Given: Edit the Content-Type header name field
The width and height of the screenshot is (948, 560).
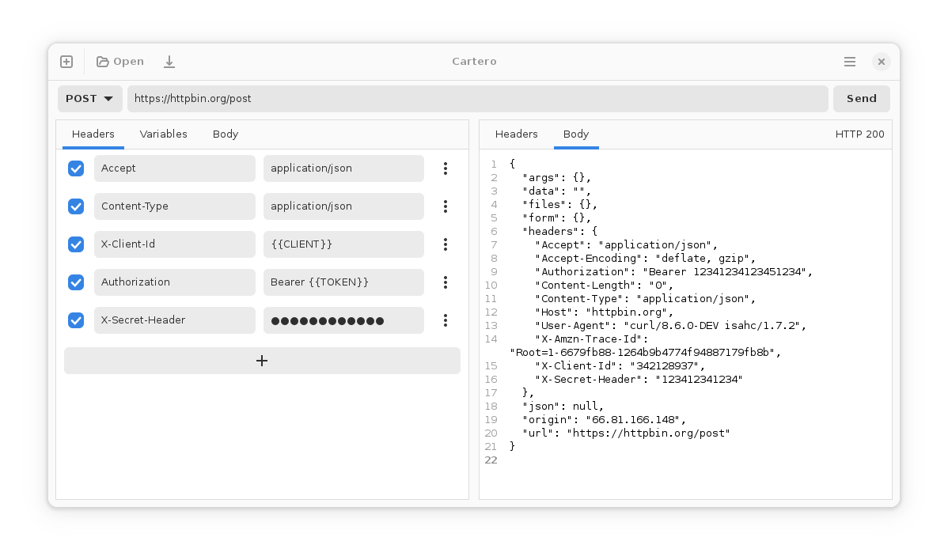Looking at the screenshot, I should coord(175,206).
